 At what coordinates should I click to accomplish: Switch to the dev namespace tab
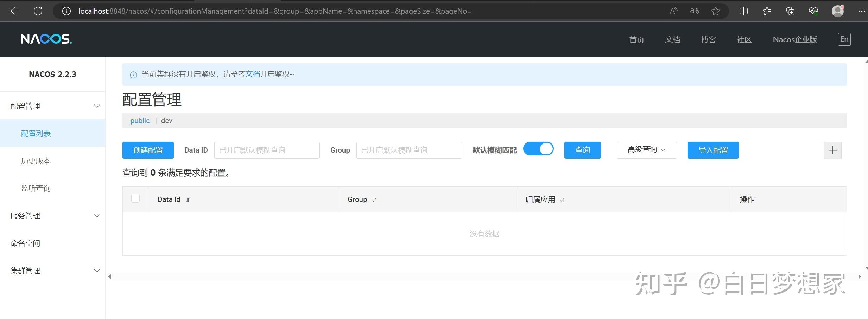pos(166,120)
